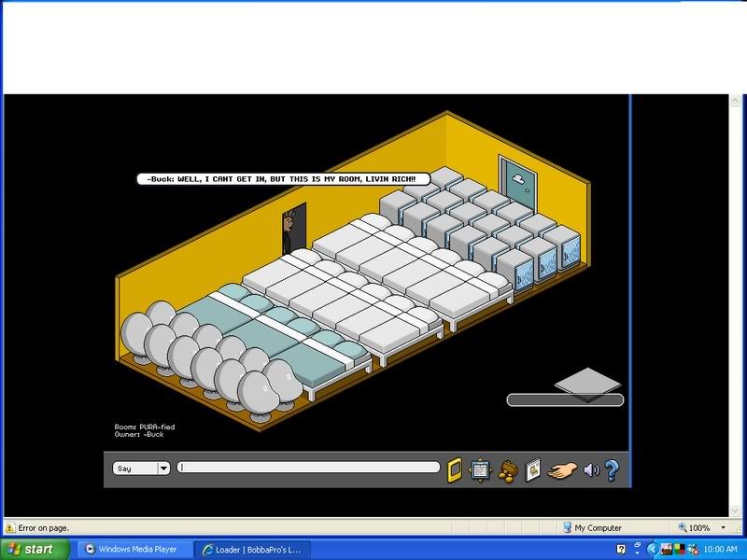Viewport: 747px width, 560px height.
Task: Open the coin purse icon
Action: coord(507,469)
